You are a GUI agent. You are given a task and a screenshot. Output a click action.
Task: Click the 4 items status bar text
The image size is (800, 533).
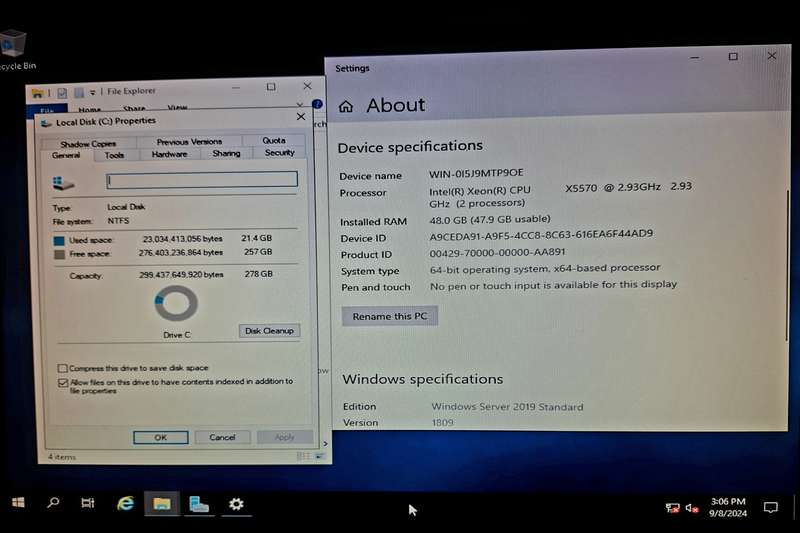(62, 457)
